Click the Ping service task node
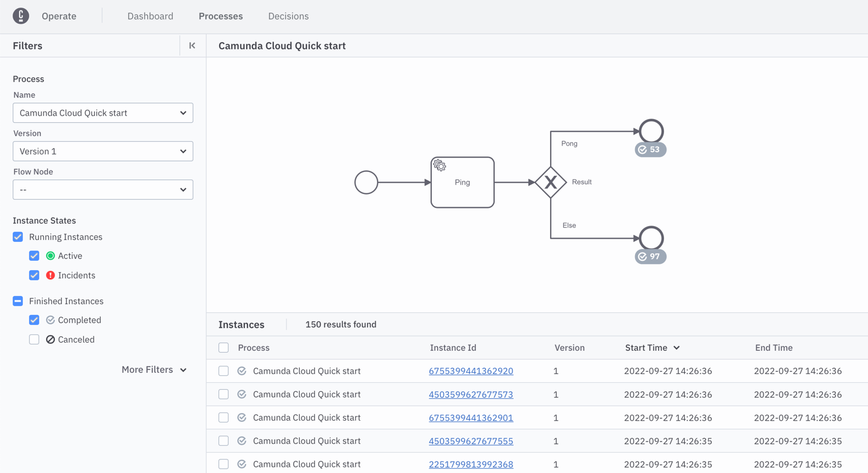868x473 pixels. [x=462, y=183]
